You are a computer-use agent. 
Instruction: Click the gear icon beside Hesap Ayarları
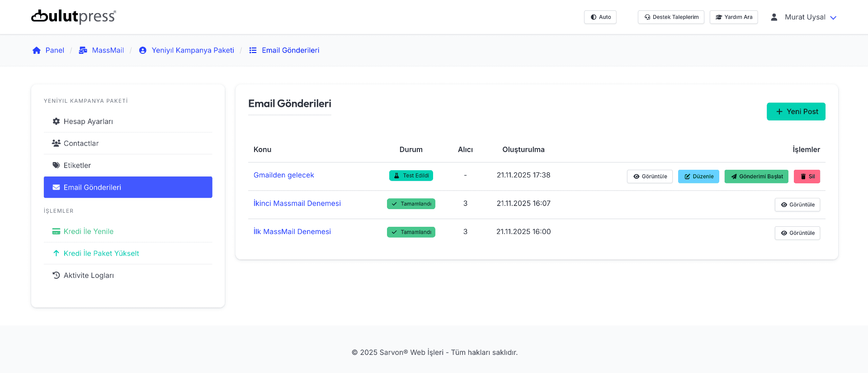56,121
